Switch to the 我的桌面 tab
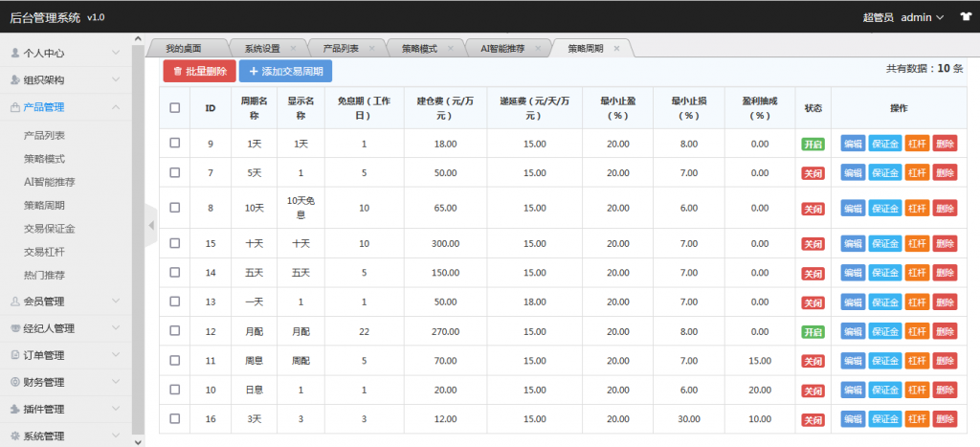980x447 pixels. click(x=184, y=49)
